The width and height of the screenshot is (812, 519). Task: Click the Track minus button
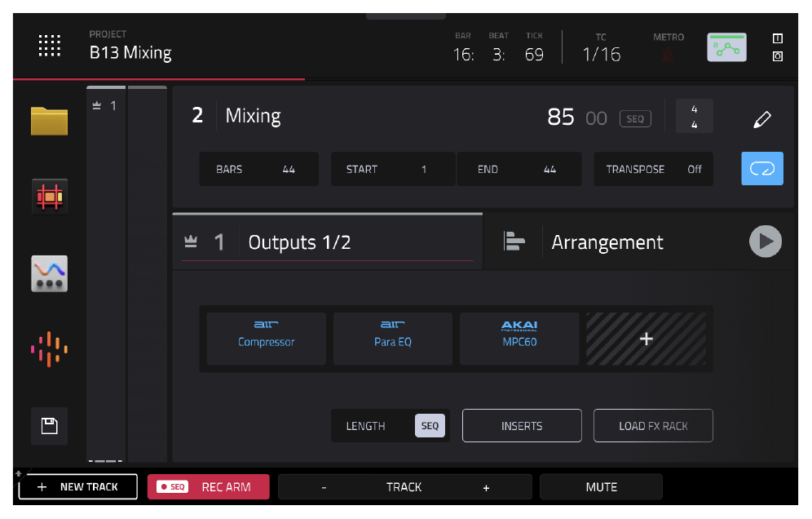pos(324,487)
